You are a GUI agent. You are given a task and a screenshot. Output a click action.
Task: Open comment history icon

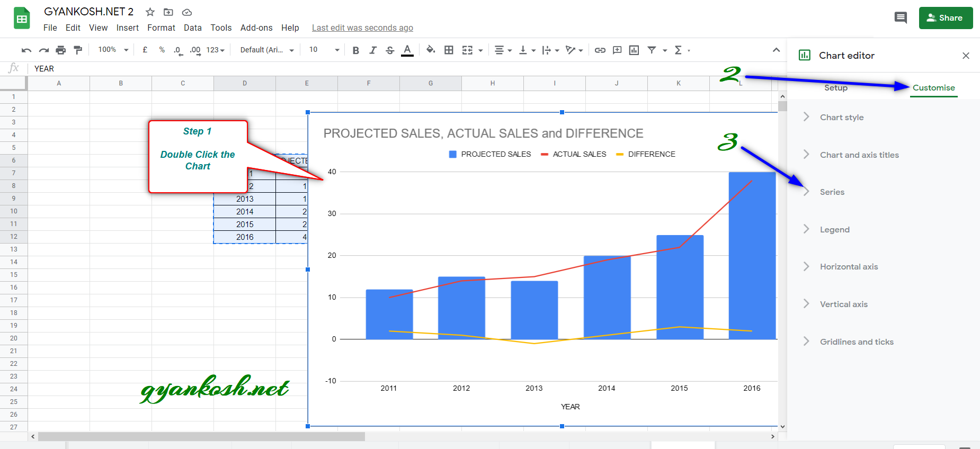tap(901, 18)
